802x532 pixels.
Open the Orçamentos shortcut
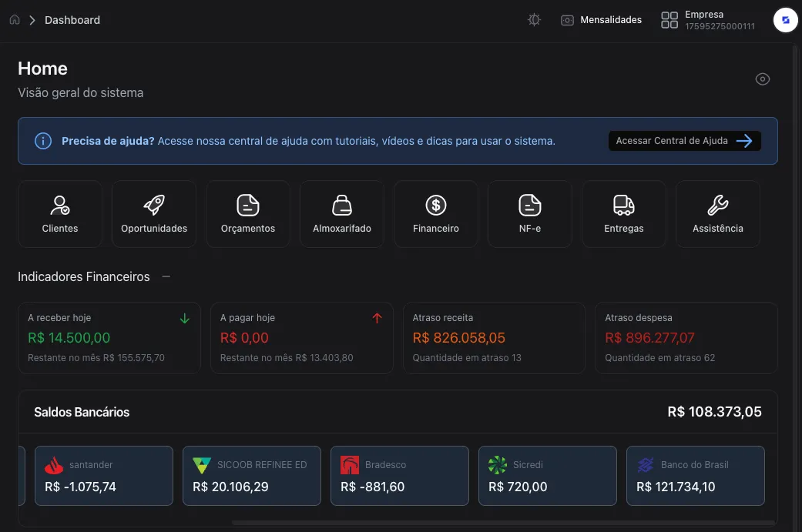248,214
